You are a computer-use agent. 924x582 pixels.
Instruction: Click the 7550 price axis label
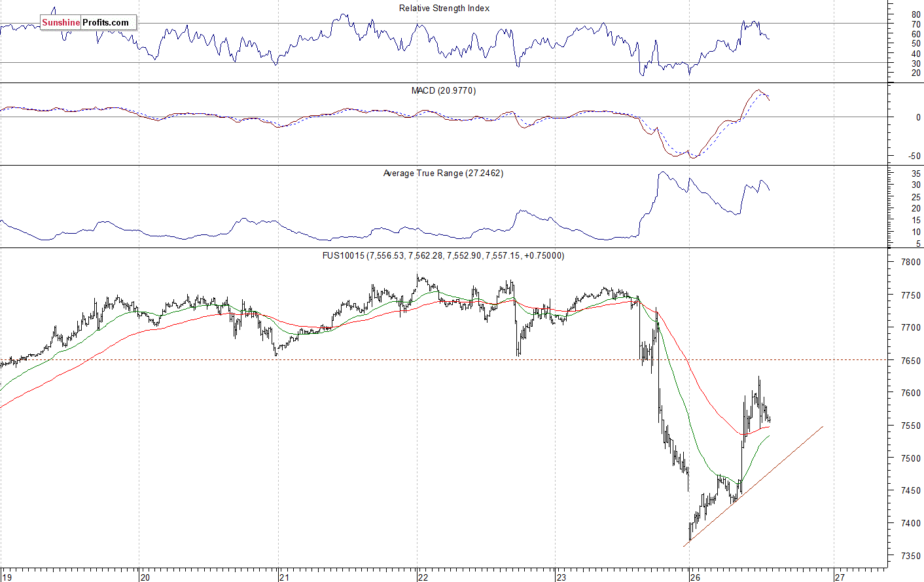[911, 426]
